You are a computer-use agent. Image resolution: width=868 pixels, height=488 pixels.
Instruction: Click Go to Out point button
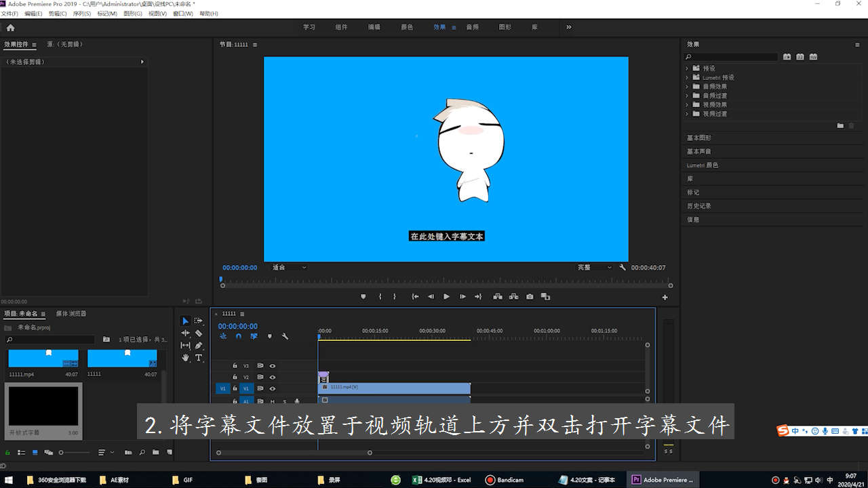pyautogui.click(x=478, y=296)
